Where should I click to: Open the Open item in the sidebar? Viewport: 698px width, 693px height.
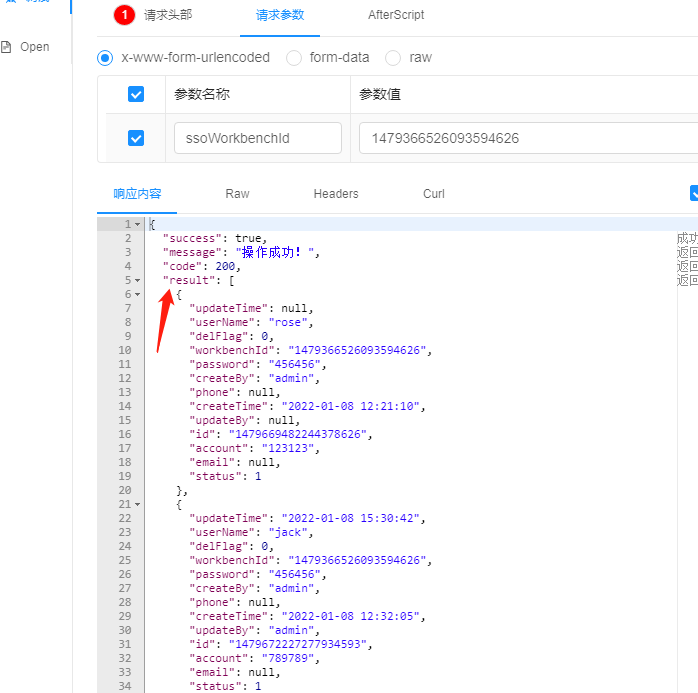[x=34, y=47]
